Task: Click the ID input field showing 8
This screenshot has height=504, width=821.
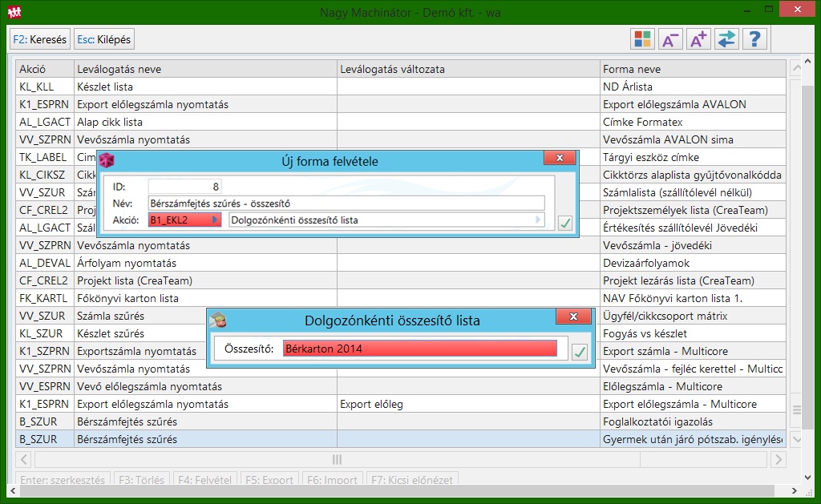Action: click(185, 187)
